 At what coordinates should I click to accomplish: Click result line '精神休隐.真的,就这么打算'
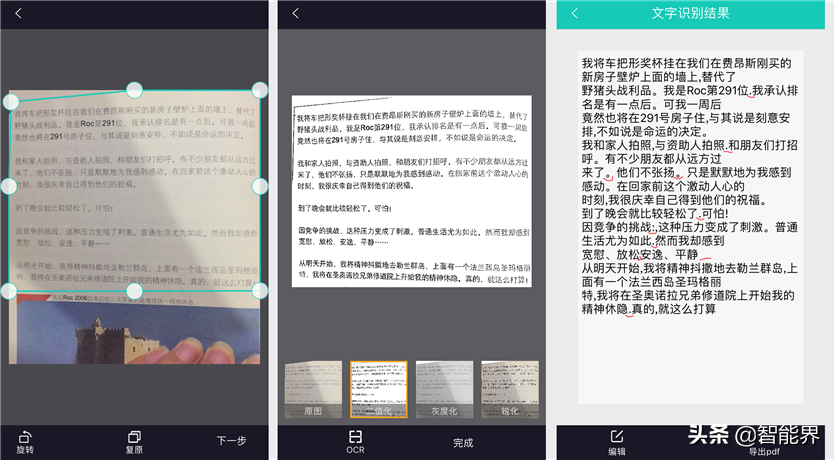click(649, 309)
